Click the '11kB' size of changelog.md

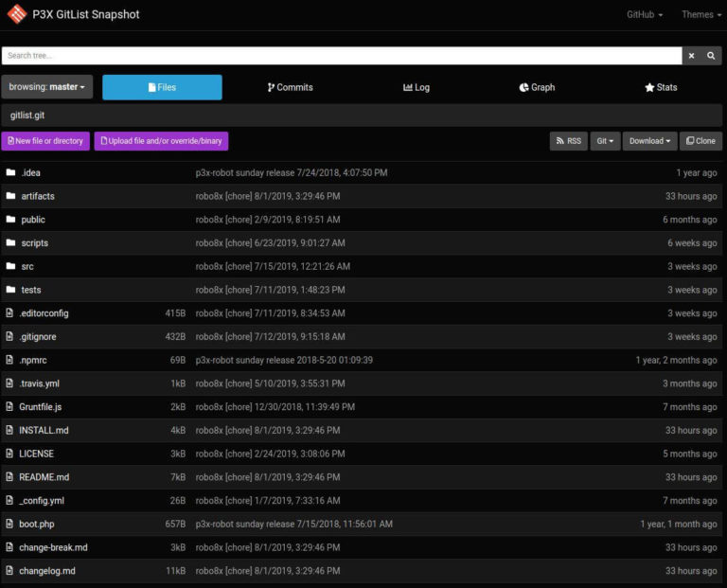coord(176,571)
